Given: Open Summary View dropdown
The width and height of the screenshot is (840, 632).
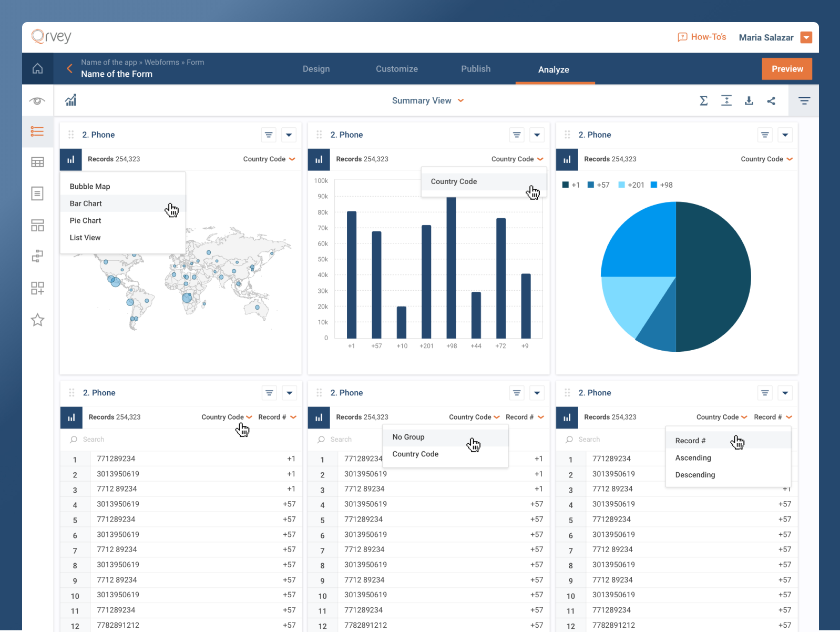Looking at the screenshot, I should (x=428, y=100).
